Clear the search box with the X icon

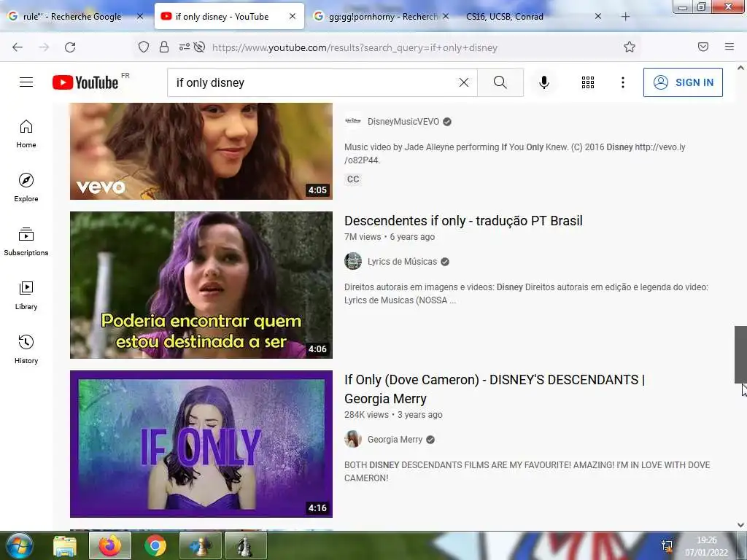(x=463, y=82)
